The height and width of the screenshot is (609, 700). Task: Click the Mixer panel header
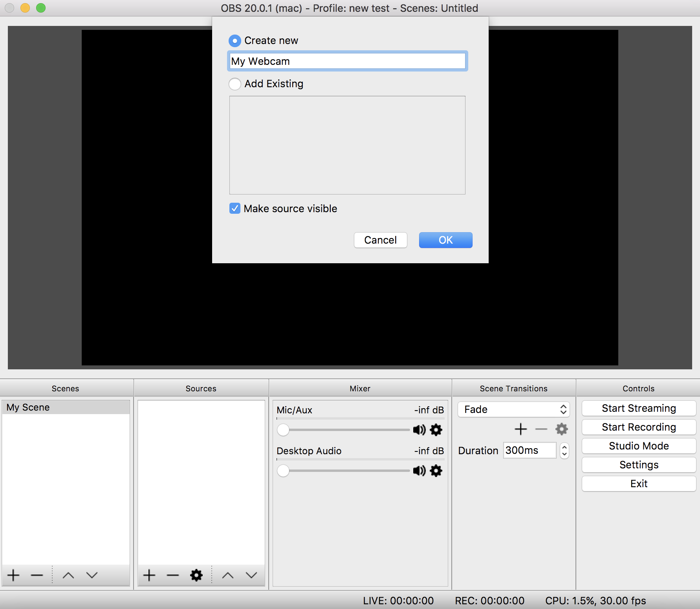[360, 389]
